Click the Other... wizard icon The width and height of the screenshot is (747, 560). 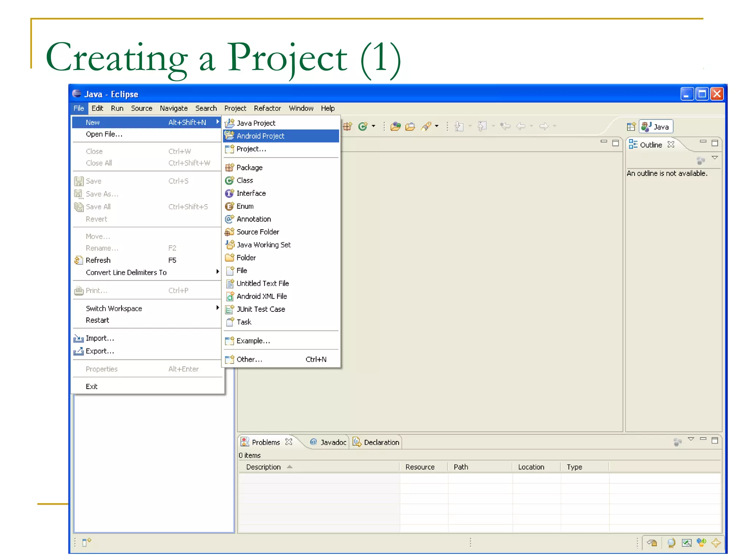[x=229, y=359]
